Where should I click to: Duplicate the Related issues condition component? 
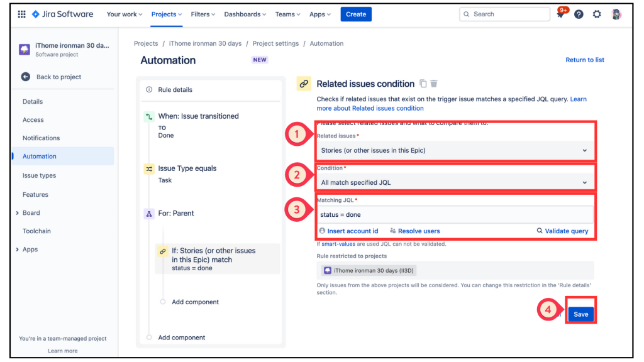(423, 84)
